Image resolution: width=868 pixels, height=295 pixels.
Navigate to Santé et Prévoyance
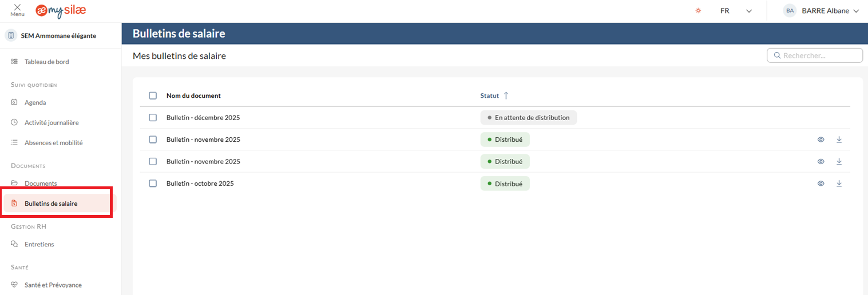click(x=53, y=285)
